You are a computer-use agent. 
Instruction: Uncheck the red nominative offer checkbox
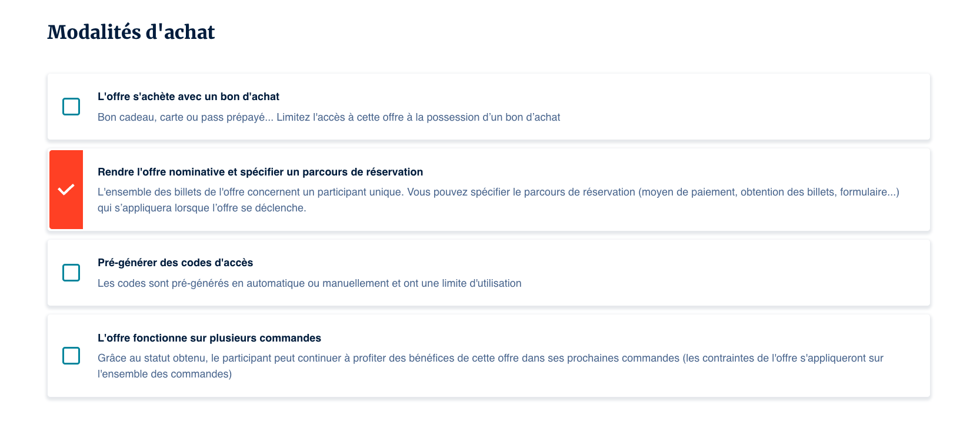pos(66,190)
